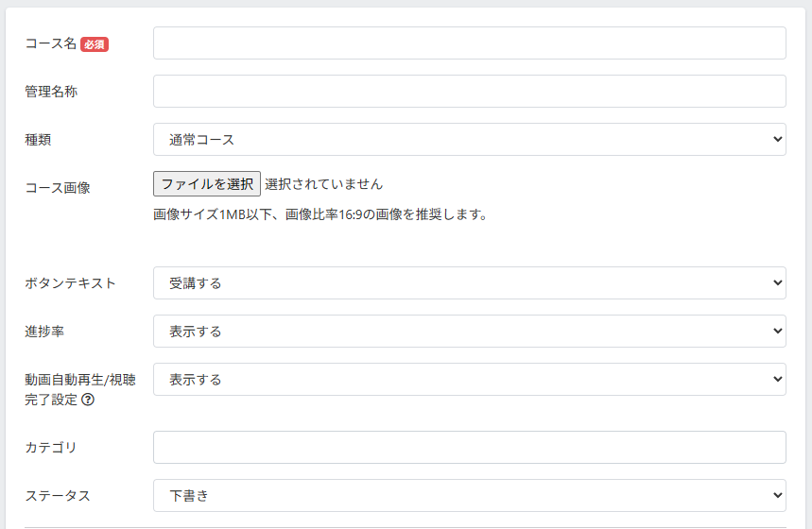The width and height of the screenshot is (812, 529).
Task: Click the red 必須 badge
Action: pyautogui.click(x=95, y=43)
